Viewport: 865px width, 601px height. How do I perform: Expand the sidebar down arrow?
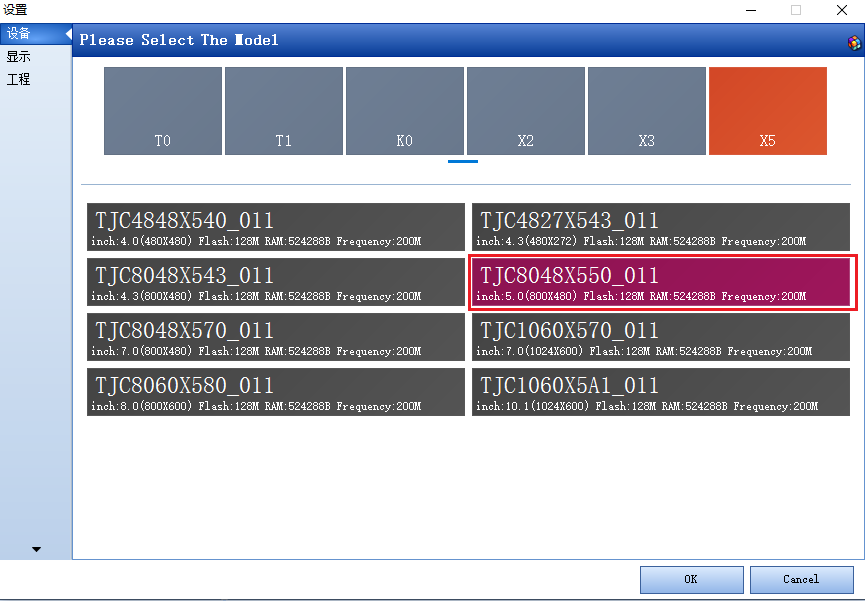(37, 549)
